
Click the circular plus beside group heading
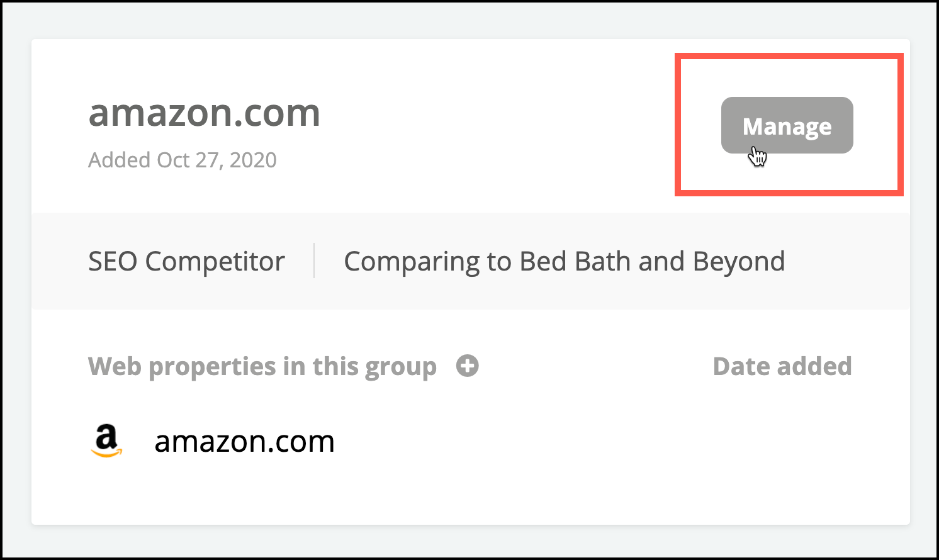tap(467, 366)
